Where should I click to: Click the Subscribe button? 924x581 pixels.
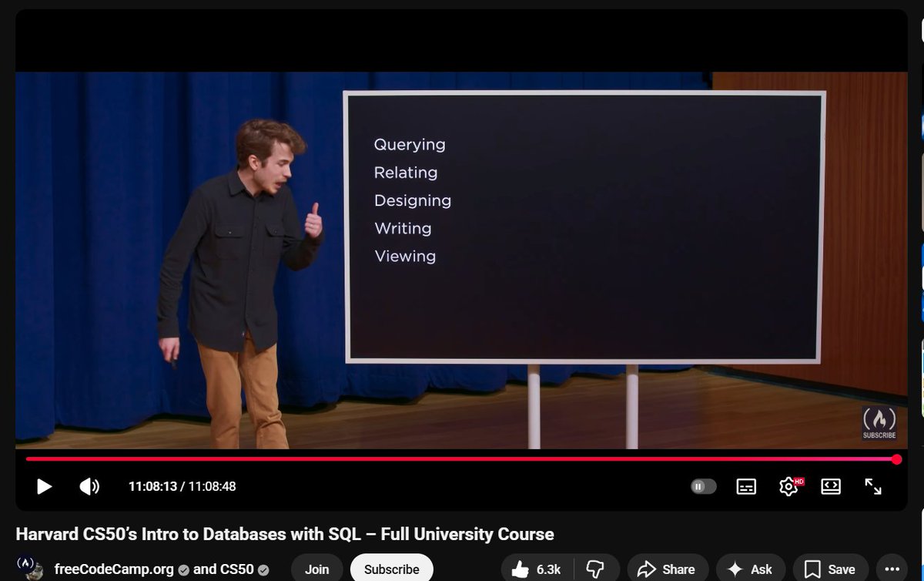pos(391,569)
